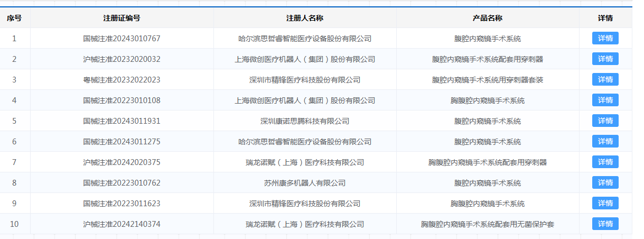Click 瑞龙诺赋 registrant in row 7
The width and height of the screenshot is (644, 239).
coord(305,162)
